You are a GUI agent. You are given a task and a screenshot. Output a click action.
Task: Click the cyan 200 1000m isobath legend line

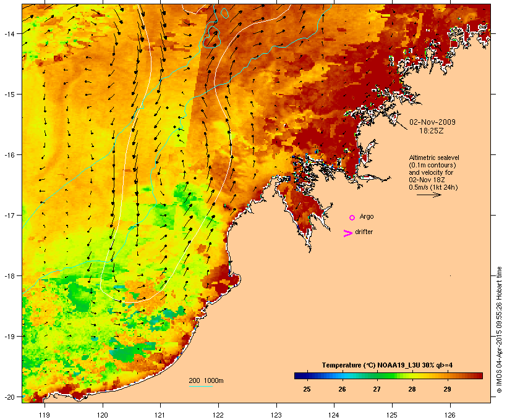pyautogui.click(x=201, y=386)
